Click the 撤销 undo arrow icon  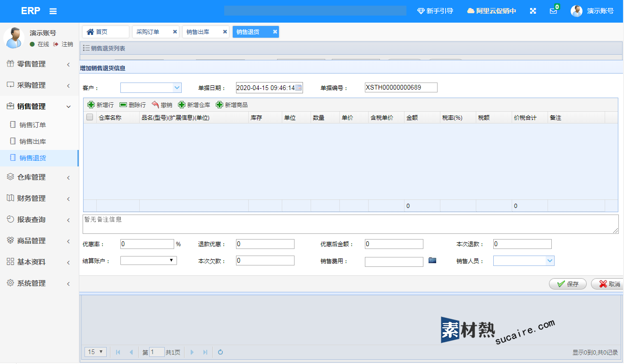(156, 105)
